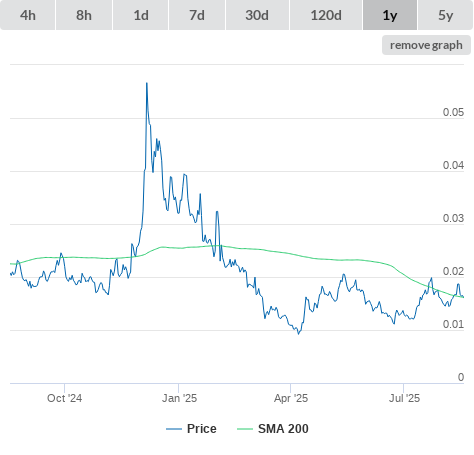Click the price peak spike on chart
474x455 pixels.
147,83
